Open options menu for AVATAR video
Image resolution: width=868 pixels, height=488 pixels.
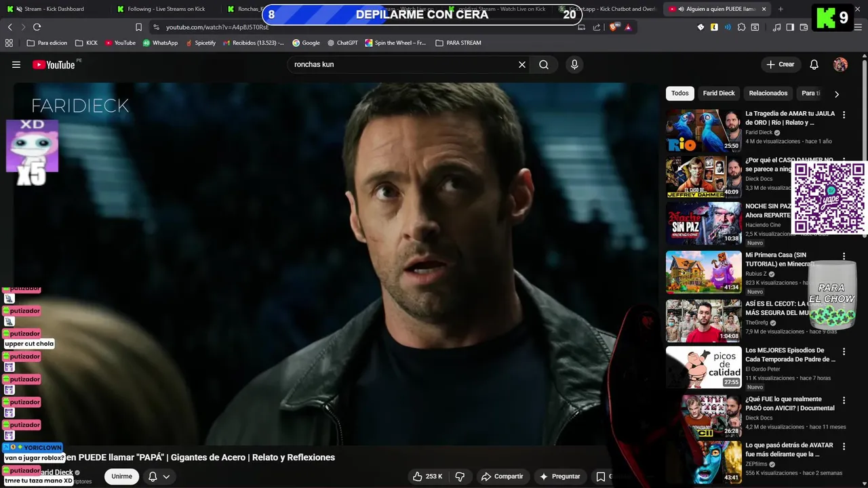click(x=844, y=447)
